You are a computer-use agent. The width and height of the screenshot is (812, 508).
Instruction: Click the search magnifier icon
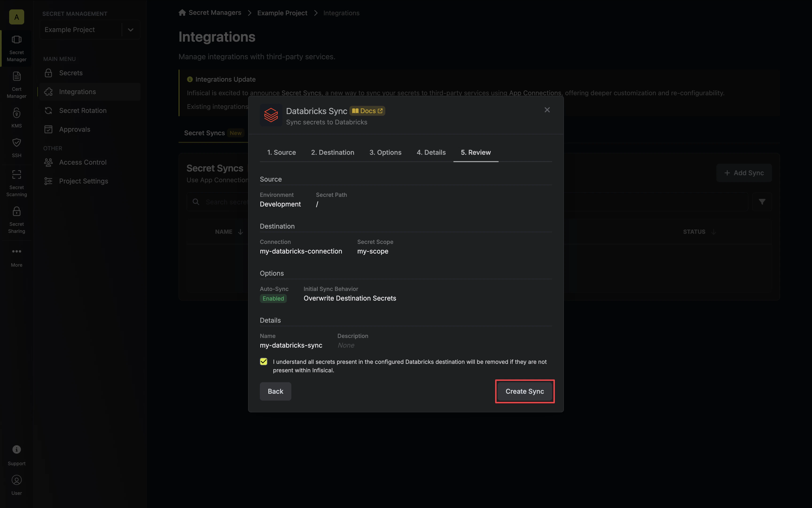(x=196, y=202)
